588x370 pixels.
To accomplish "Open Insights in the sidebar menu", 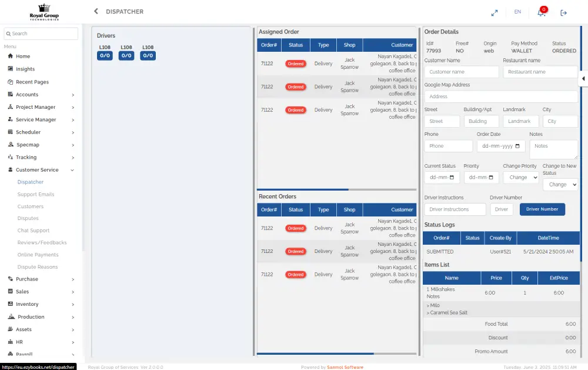I will [x=25, y=69].
